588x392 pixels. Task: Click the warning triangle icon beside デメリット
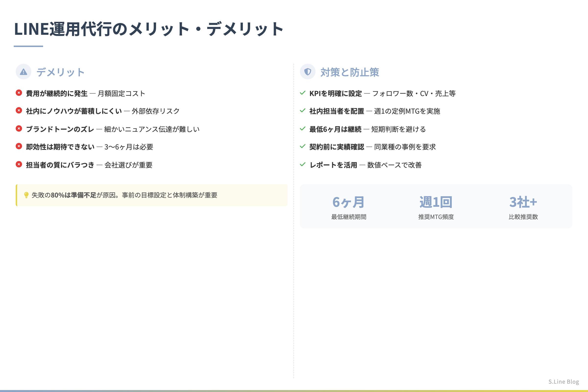[x=24, y=72]
